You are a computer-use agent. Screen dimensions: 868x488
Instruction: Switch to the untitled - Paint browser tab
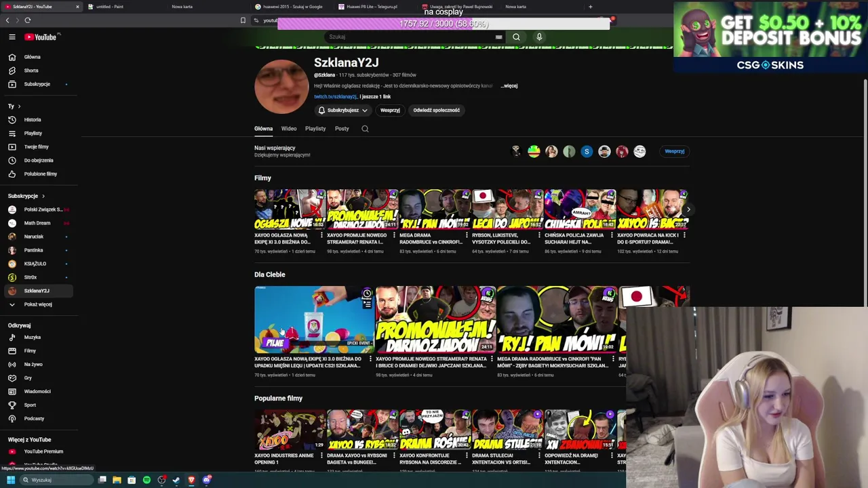tap(124, 7)
